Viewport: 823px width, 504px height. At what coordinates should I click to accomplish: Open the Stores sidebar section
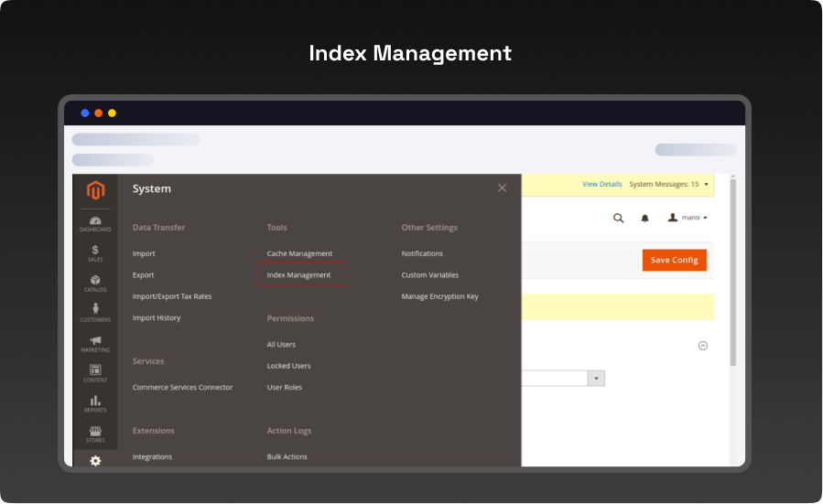(95, 434)
